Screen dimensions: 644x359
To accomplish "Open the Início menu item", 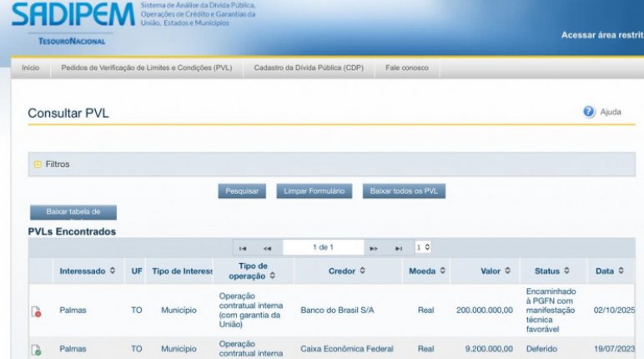I will [x=31, y=68].
